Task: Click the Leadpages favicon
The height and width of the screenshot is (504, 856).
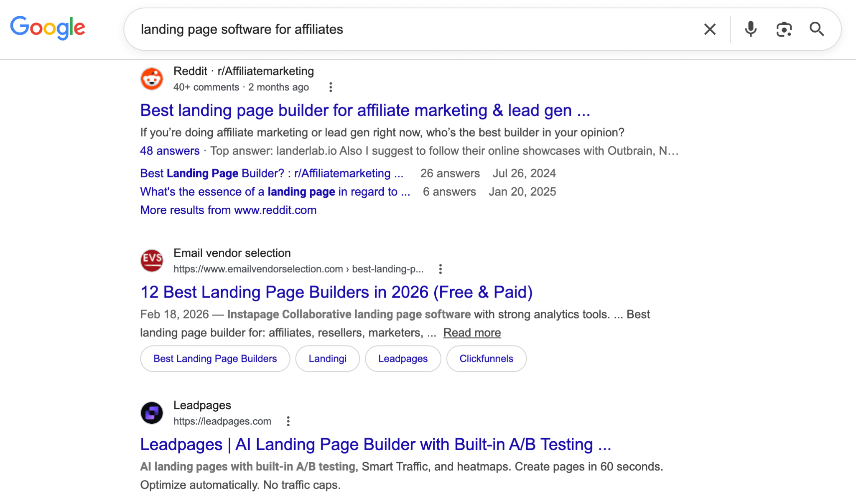Action: pyautogui.click(x=152, y=412)
